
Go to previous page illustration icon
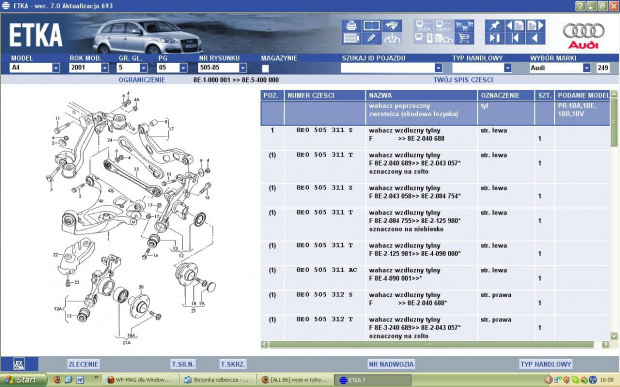click(x=515, y=26)
